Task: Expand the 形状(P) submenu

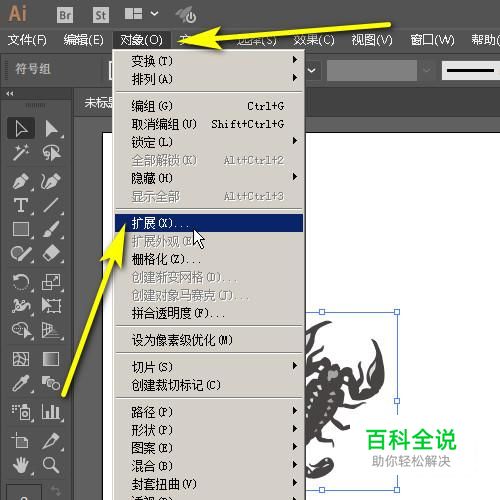Action: (x=209, y=430)
